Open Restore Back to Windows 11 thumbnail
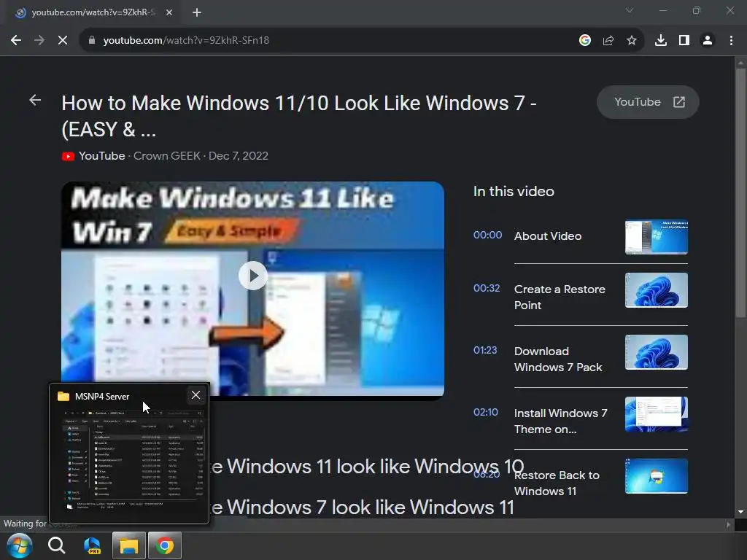The image size is (747, 560). (x=657, y=475)
